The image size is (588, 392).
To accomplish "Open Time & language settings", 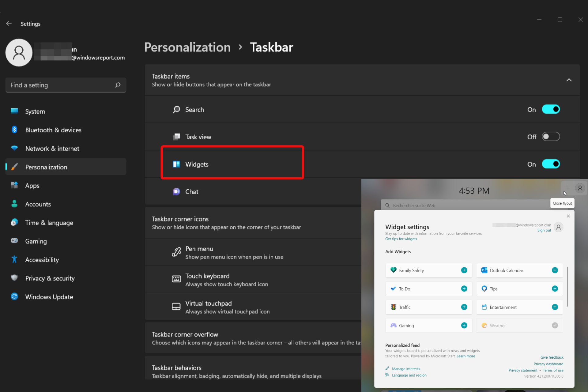I will coord(66,223).
